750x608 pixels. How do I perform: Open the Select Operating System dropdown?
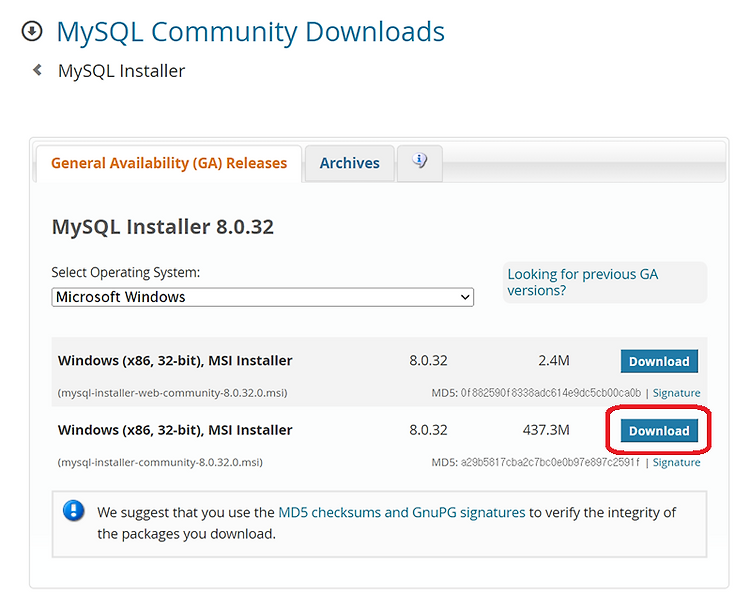coord(263,297)
